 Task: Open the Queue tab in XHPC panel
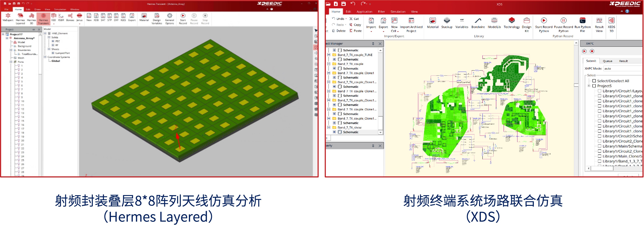[x=607, y=61]
